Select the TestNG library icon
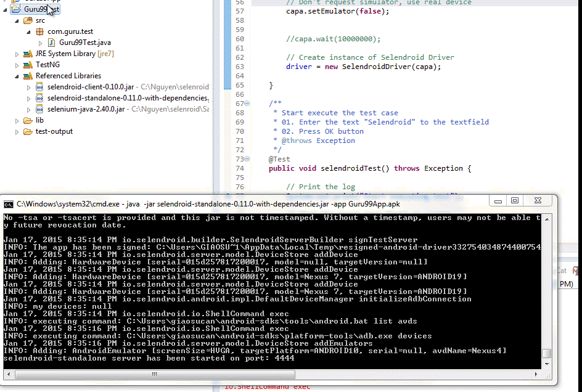582x392 pixels. [28, 65]
